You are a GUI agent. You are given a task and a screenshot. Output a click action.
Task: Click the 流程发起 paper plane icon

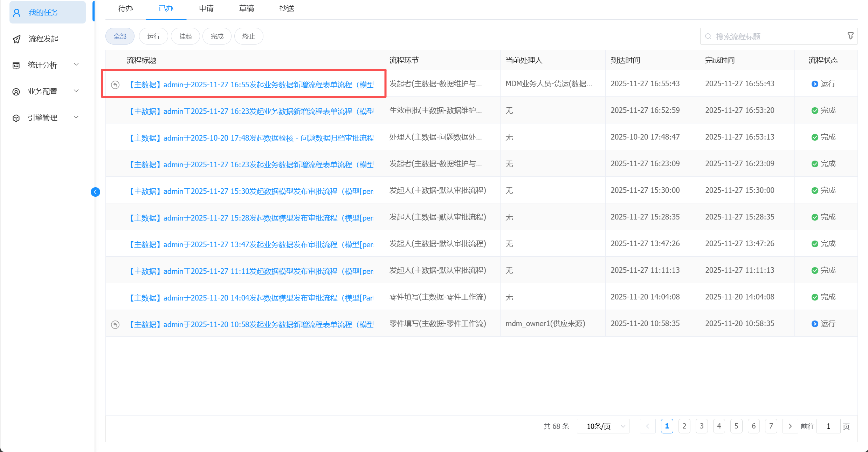point(16,39)
